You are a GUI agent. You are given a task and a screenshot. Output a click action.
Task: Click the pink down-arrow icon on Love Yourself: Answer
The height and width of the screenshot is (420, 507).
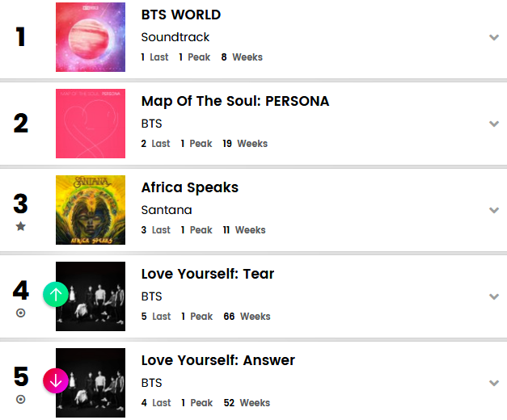click(55, 380)
